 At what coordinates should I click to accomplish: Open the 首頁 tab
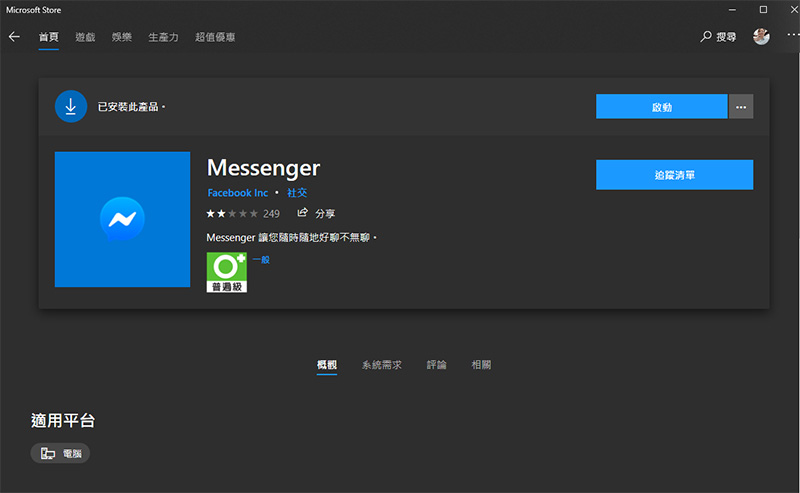pos(48,37)
